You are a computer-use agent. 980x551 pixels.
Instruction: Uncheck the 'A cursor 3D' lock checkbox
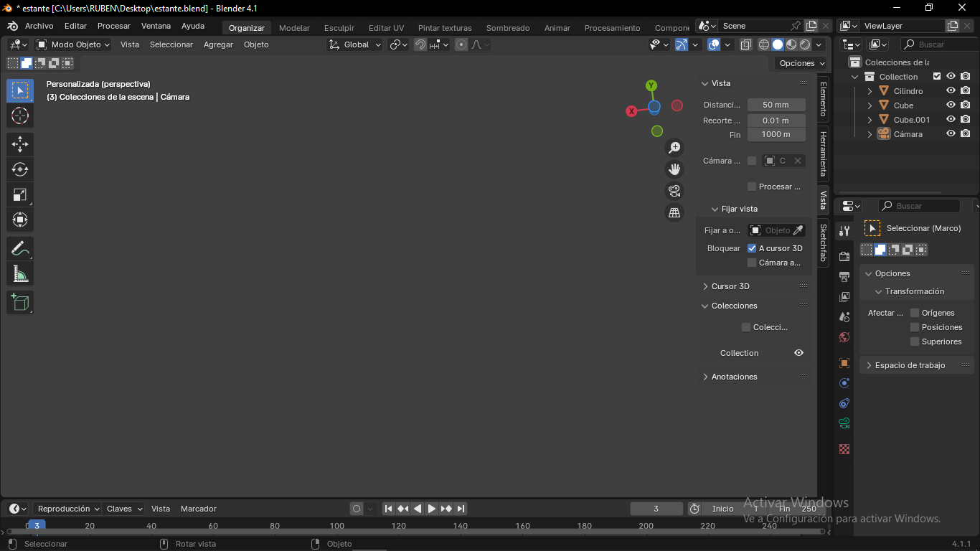(752, 248)
